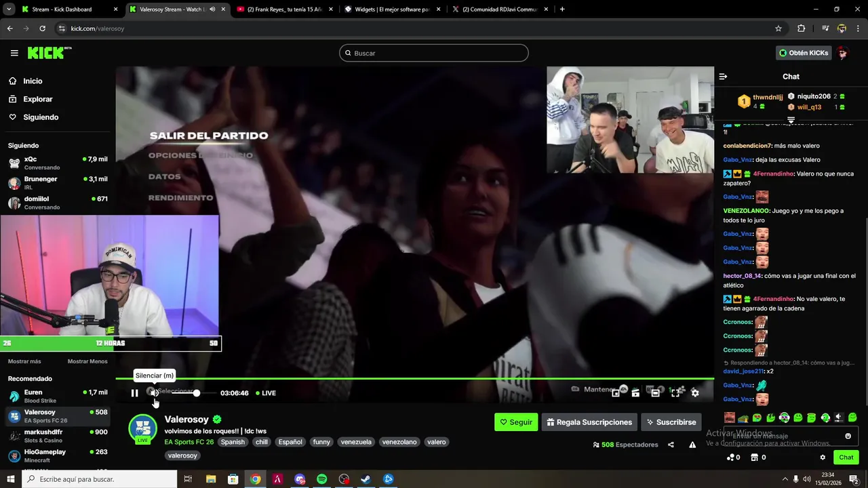
Task: Collapse the chat panel arrow icon
Action: [x=723, y=77]
